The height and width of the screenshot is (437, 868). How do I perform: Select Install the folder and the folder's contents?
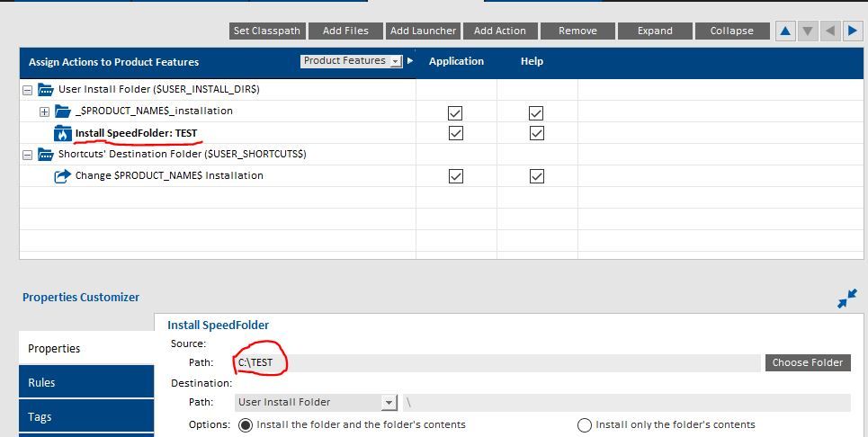click(x=246, y=424)
